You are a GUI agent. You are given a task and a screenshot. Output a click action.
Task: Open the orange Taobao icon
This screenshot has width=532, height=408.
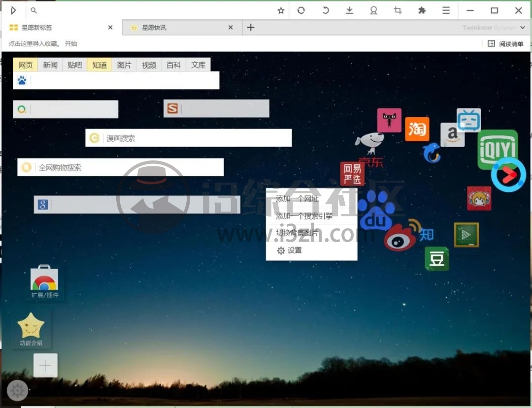[417, 129]
